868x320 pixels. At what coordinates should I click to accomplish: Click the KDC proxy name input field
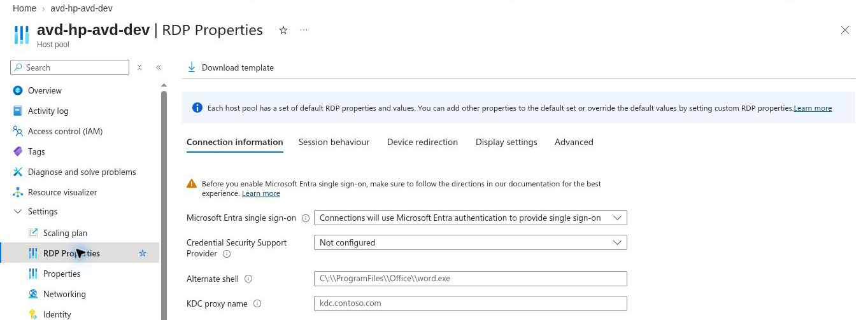coord(471,303)
